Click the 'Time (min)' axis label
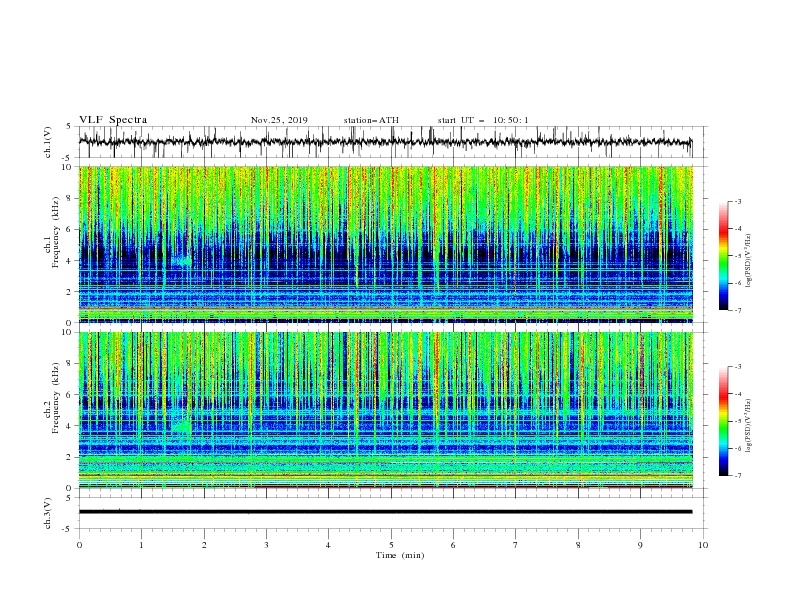 (400, 555)
